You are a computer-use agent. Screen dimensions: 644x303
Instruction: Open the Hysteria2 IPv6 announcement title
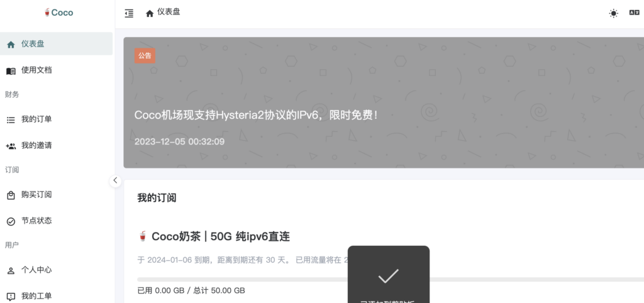click(x=257, y=116)
